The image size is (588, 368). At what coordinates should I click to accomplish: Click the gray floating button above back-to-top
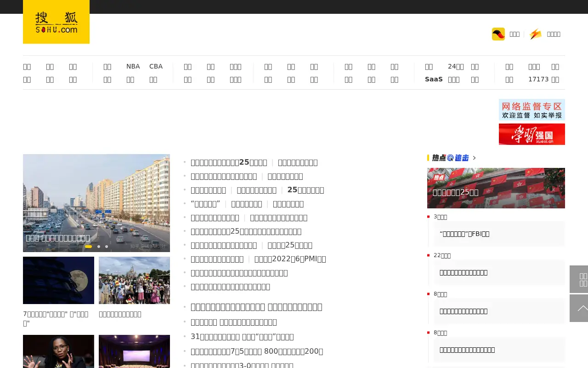click(x=579, y=279)
